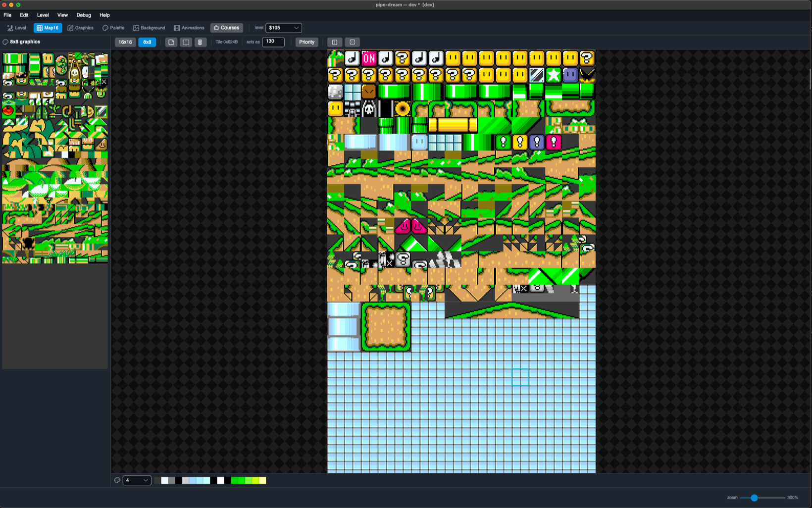
Task: Select the new page icon in the Map16 toolbar
Action: 171,42
